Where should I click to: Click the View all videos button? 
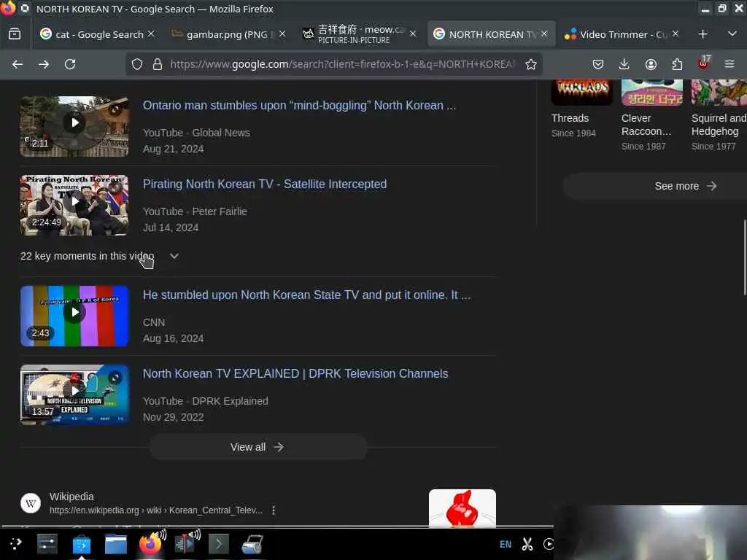[258, 447]
